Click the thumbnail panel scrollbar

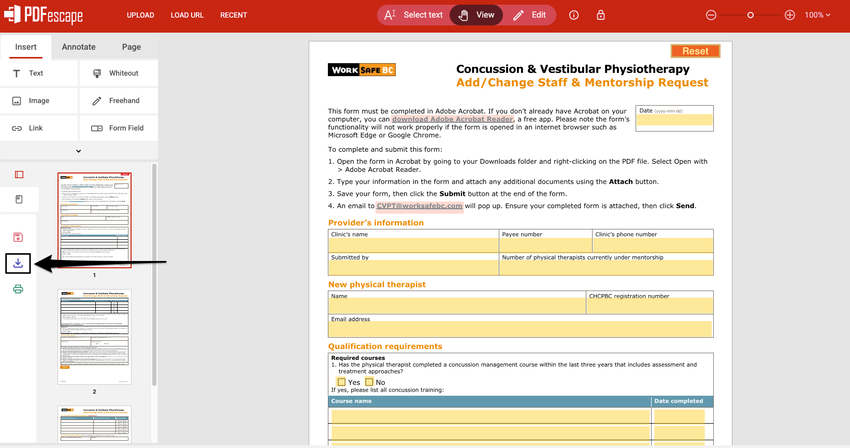tap(154, 274)
